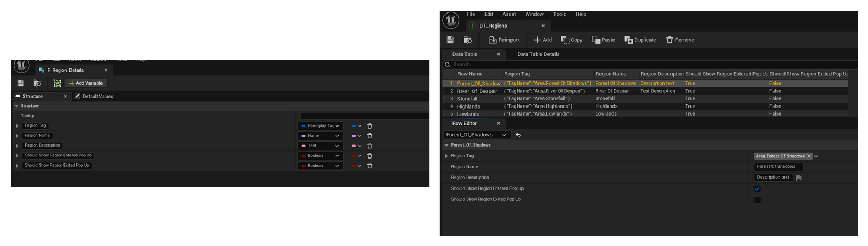The height and width of the screenshot is (246, 868).
Task: Open the Gameplay Tag type dropdown
Action: (x=321, y=126)
